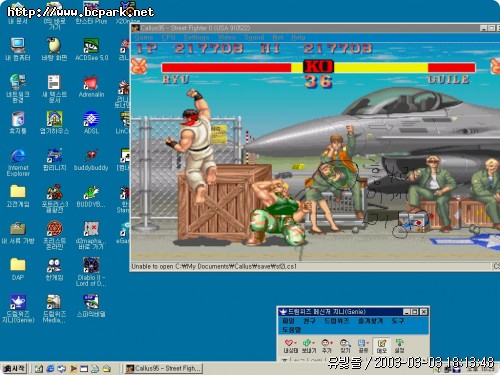Screen dimensions: 500x375
Task: Click 내상태 heart icon in Genie
Action: (x=288, y=343)
